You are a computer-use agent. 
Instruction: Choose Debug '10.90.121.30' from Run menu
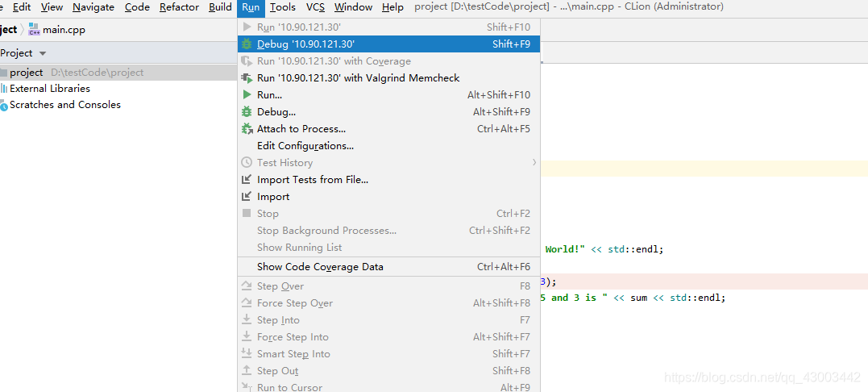point(388,44)
